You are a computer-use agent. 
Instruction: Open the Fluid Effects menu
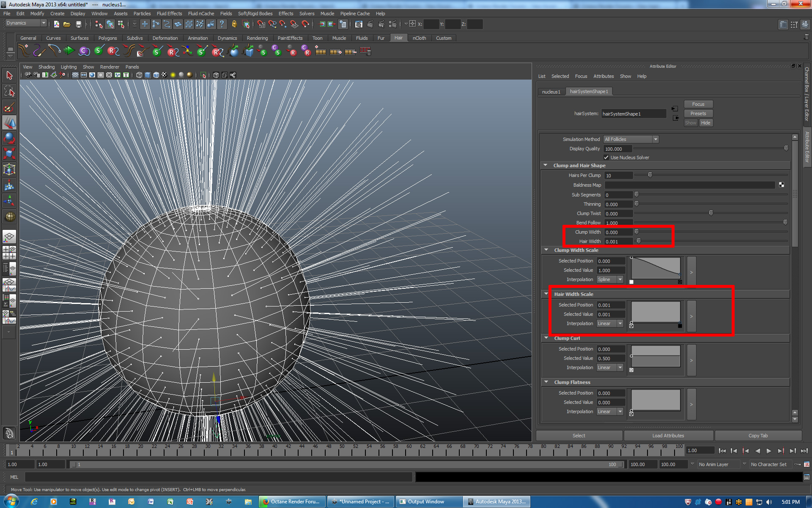[x=169, y=14]
